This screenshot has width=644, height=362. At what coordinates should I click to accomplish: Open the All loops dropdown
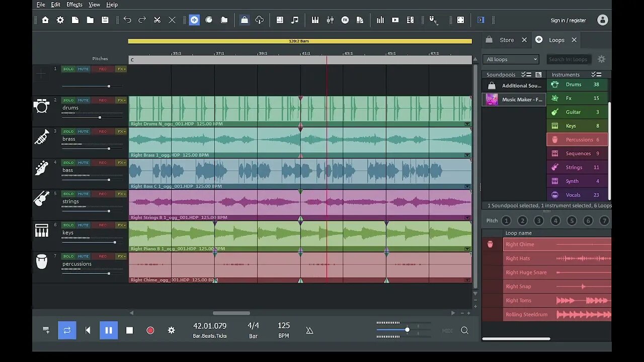tap(512, 59)
